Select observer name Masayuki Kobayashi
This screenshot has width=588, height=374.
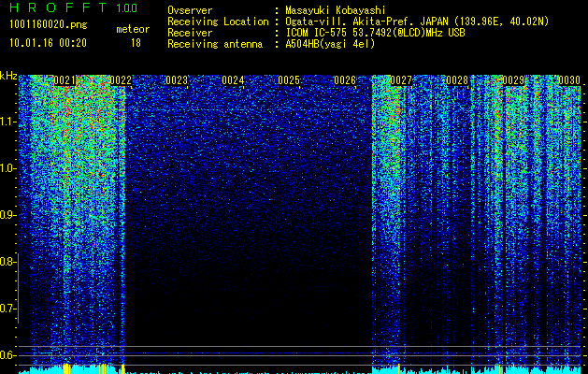pyautogui.click(x=336, y=10)
